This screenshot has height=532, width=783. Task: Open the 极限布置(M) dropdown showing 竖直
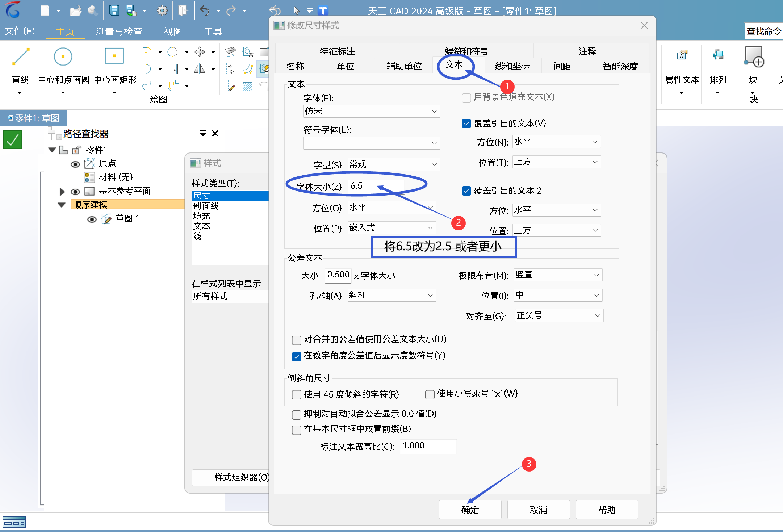558,275
